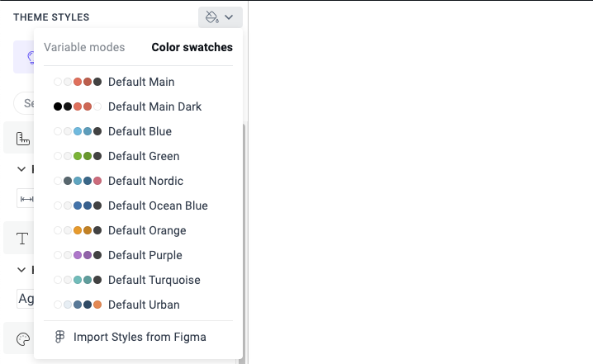Pick the Default Urban theme
Image resolution: width=593 pixels, height=364 pixels.
[144, 305]
